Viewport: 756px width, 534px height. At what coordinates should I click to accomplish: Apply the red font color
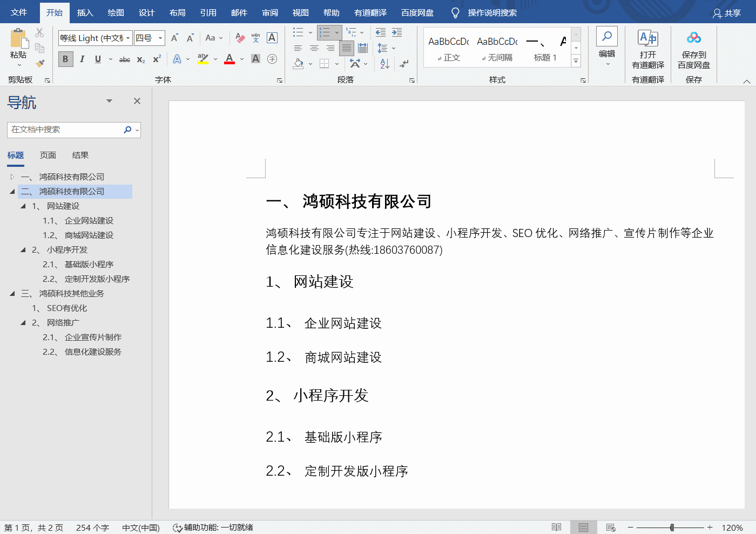230,59
